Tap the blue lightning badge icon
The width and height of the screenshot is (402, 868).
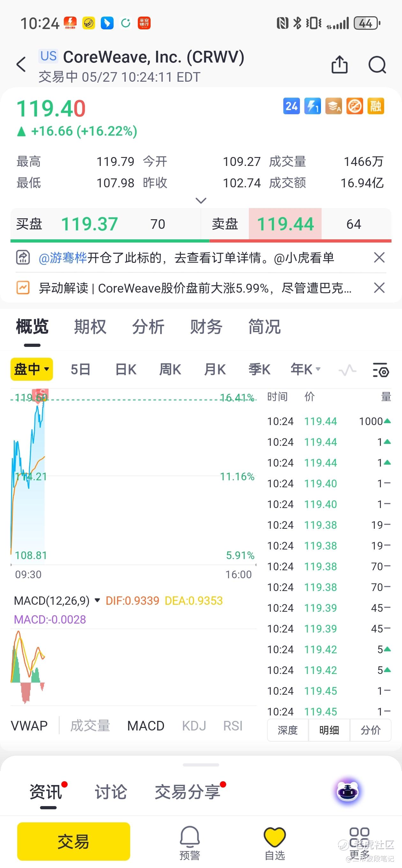313,107
